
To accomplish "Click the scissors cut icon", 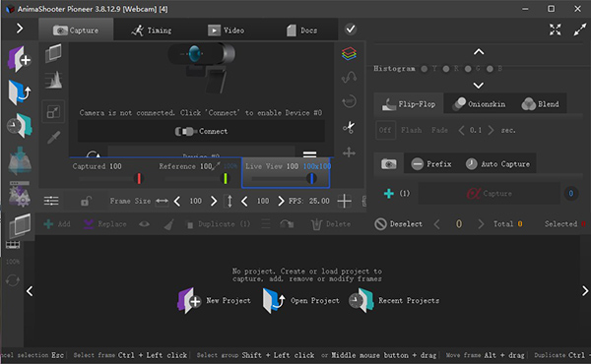I will (x=349, y=127).
